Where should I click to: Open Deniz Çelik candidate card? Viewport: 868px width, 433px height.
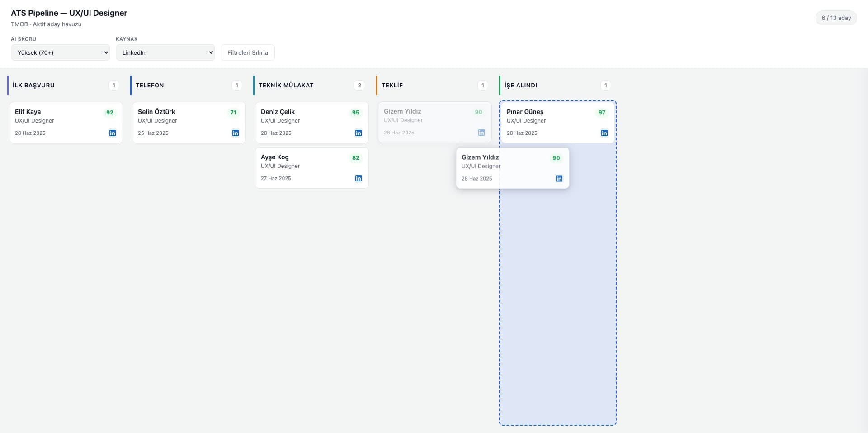tap(312, 123)
